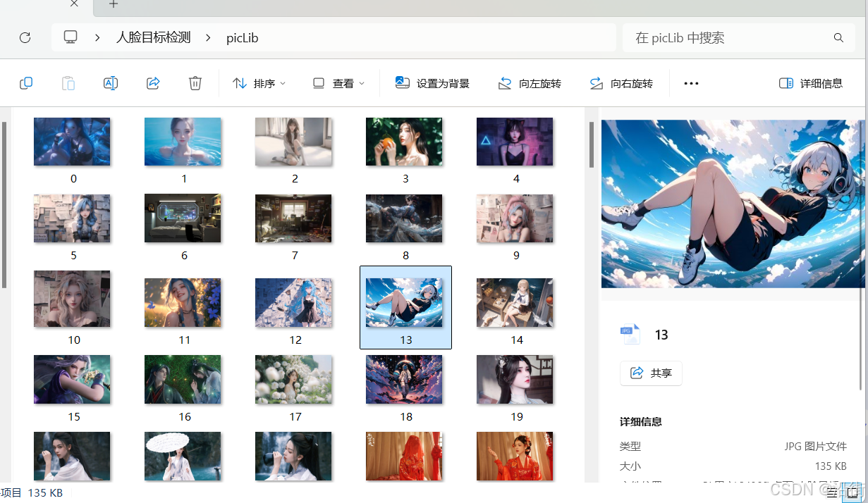The image size is (868, 503).
Task: Toggle the 详细信息 details pane
Action: point(811,83)
